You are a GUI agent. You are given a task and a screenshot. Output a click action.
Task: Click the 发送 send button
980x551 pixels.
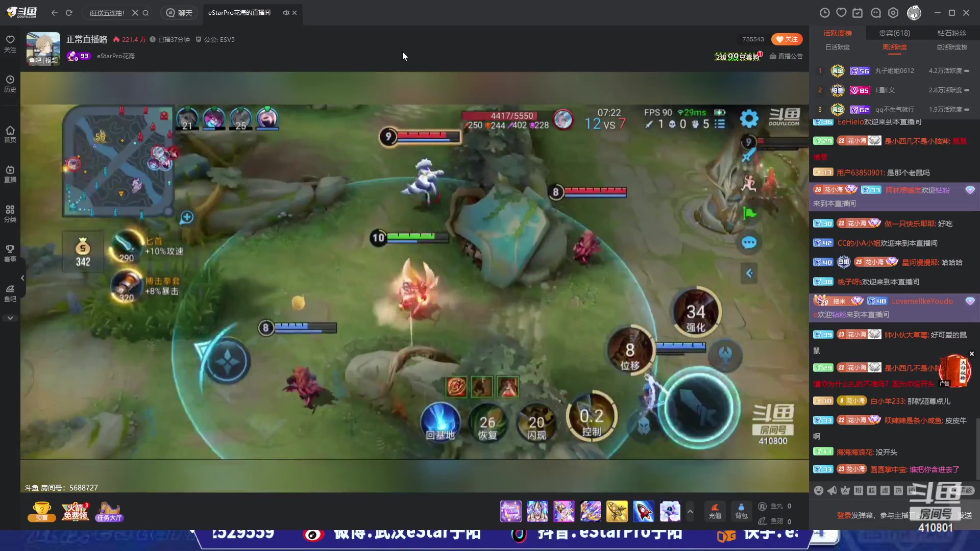tap(965, 515)
